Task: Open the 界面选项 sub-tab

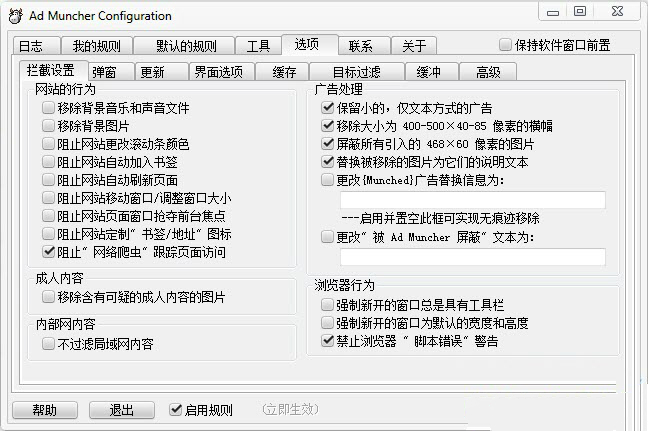Action: 222,72
